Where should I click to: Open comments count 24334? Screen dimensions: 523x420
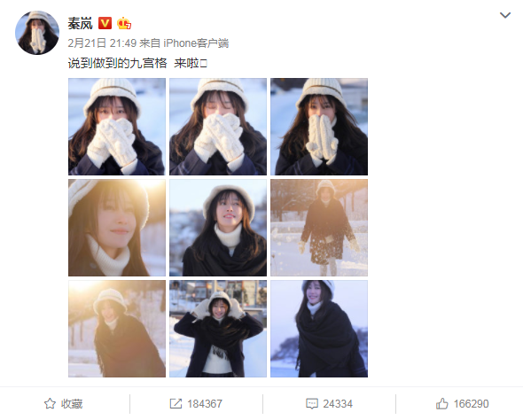pos(338,404)
